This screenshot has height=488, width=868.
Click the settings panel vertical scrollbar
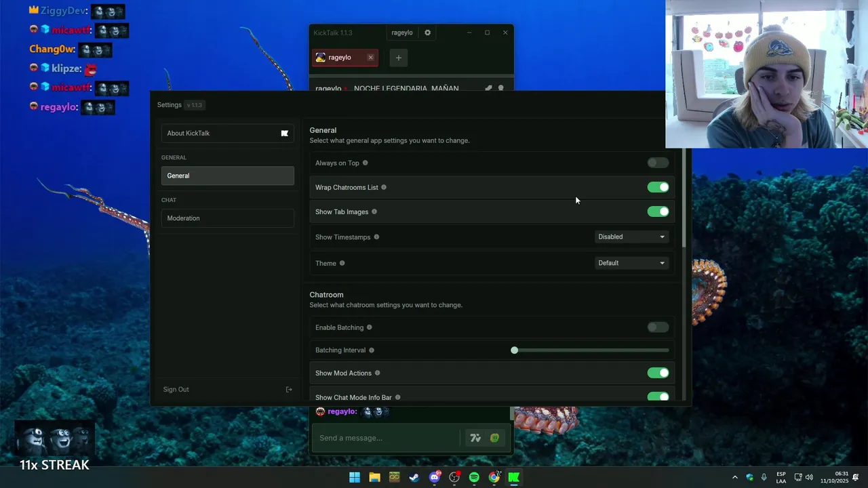tap(684, 198)
